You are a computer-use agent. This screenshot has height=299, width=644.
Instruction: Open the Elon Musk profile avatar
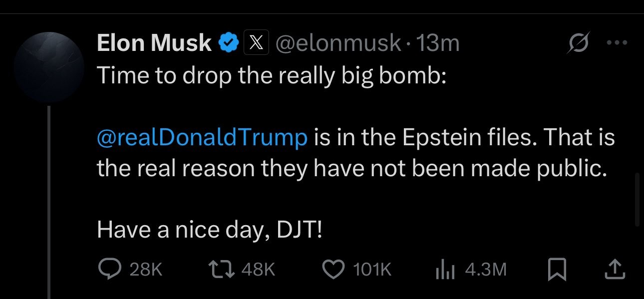click(49, 68)
